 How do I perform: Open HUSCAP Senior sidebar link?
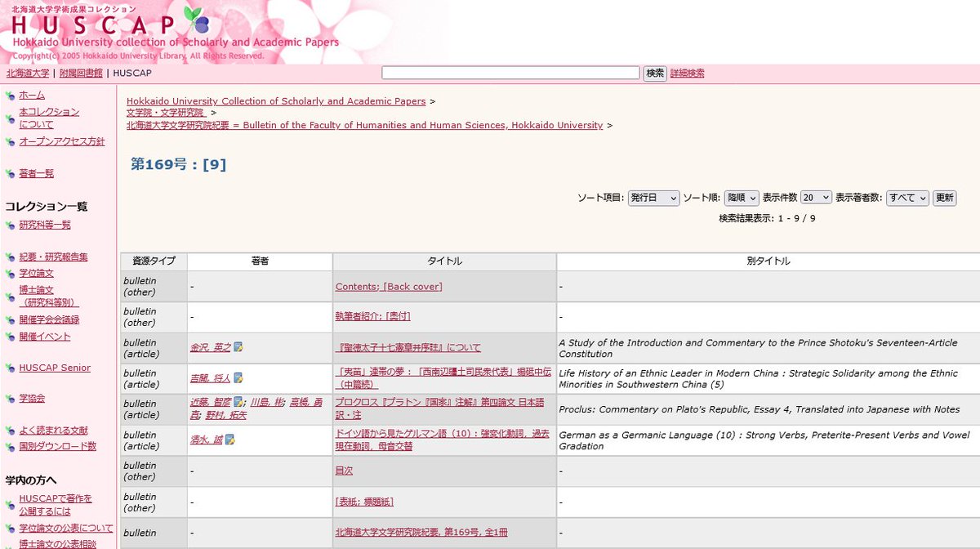click(55, 368)
